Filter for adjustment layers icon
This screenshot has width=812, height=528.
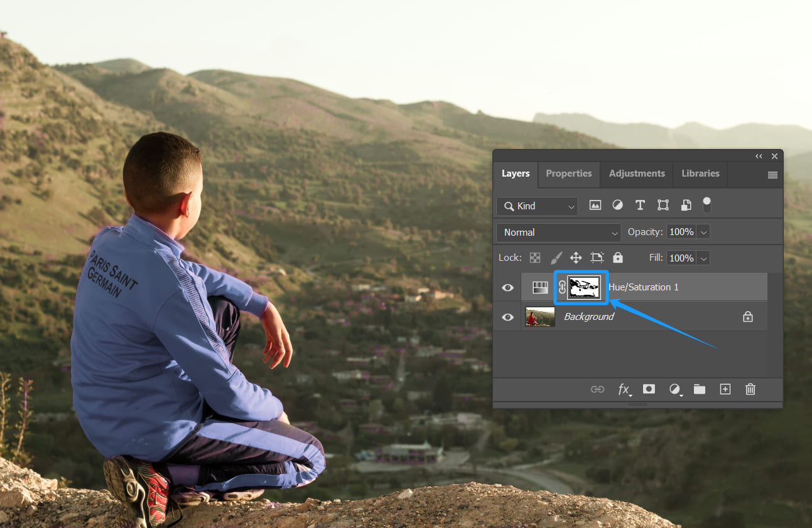tap(617, 205)
